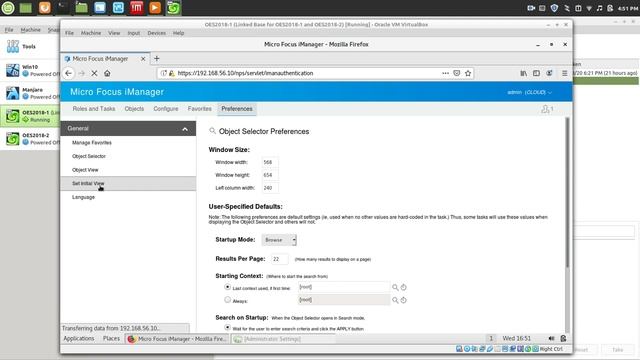Open VirtualBox VM File menu
Viewport: 640px width, 360px height.
tap(69, 33)
